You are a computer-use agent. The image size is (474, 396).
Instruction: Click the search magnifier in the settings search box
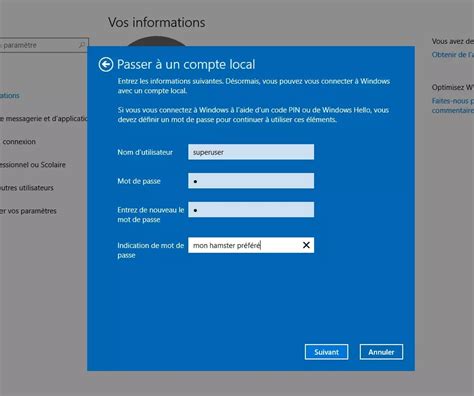coord(82,45)
